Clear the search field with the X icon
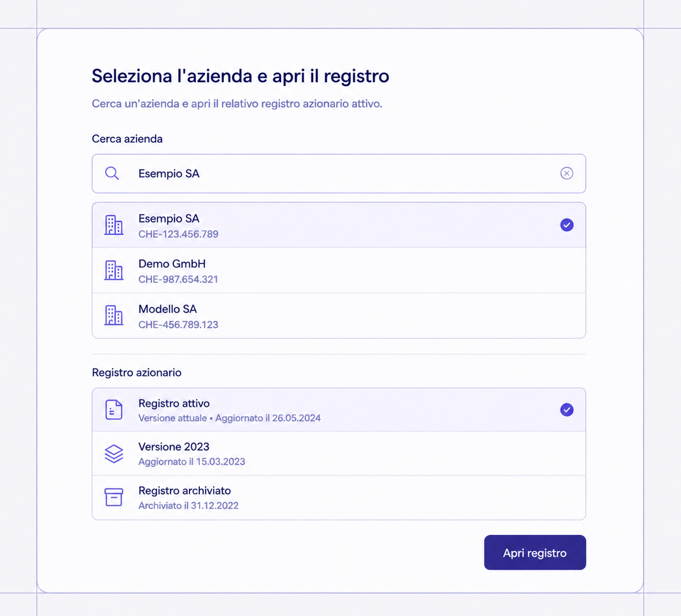Screen dimensions: 681x616 pos(567,173)
